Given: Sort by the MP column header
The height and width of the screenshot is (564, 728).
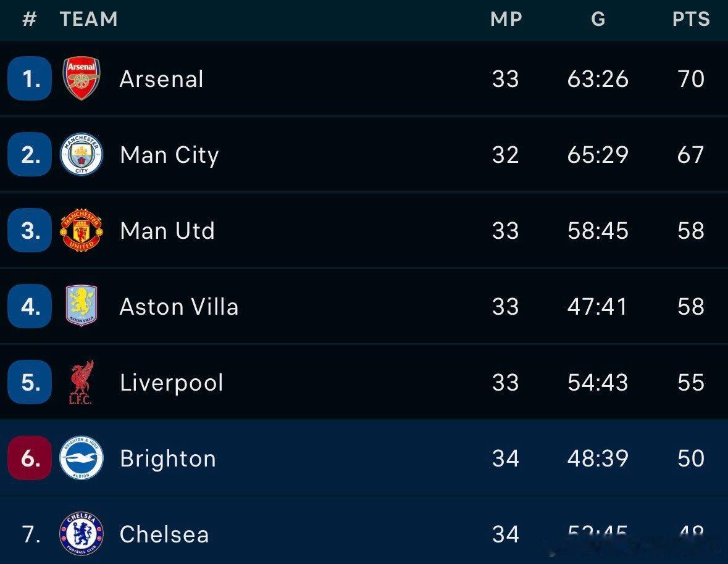Looking at the screenshot, I should coord(506,19).
